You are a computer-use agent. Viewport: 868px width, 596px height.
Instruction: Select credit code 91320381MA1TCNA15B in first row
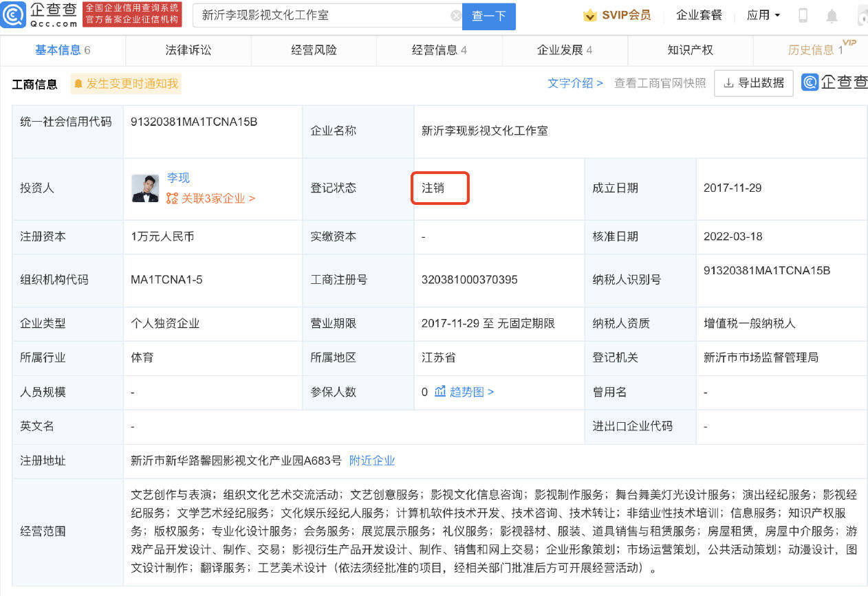(x=194, y=122)
